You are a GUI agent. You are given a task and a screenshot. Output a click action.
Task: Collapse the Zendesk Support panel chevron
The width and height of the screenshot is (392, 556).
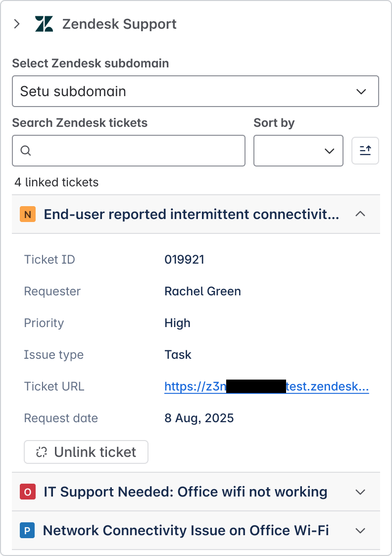17,24
